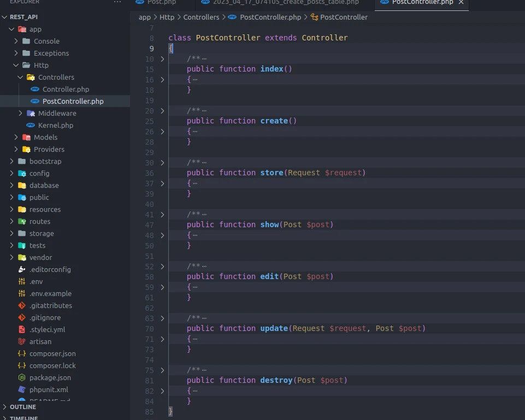
Task: Open the Explorer more actions menu
Action: (117, 3)
